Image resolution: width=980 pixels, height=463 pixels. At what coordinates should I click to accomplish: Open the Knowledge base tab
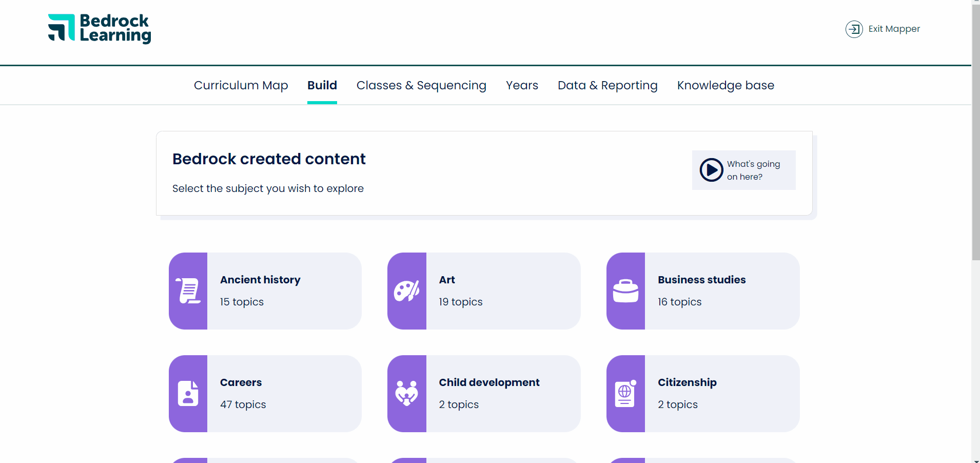pyautogui.click(x=726, y=85)
